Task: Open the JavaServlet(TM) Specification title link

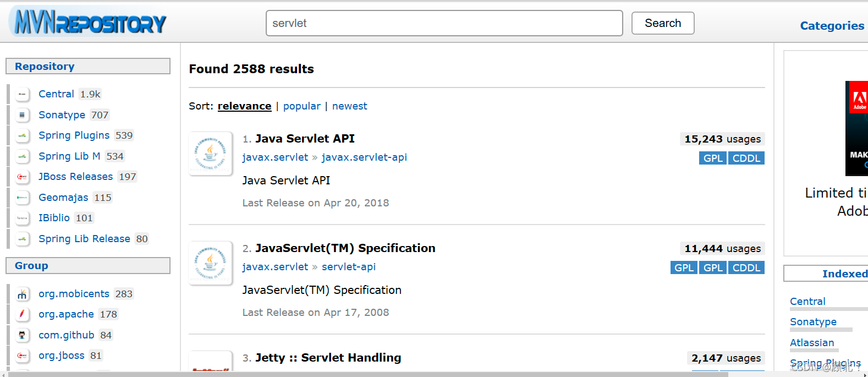Action: 345,248
